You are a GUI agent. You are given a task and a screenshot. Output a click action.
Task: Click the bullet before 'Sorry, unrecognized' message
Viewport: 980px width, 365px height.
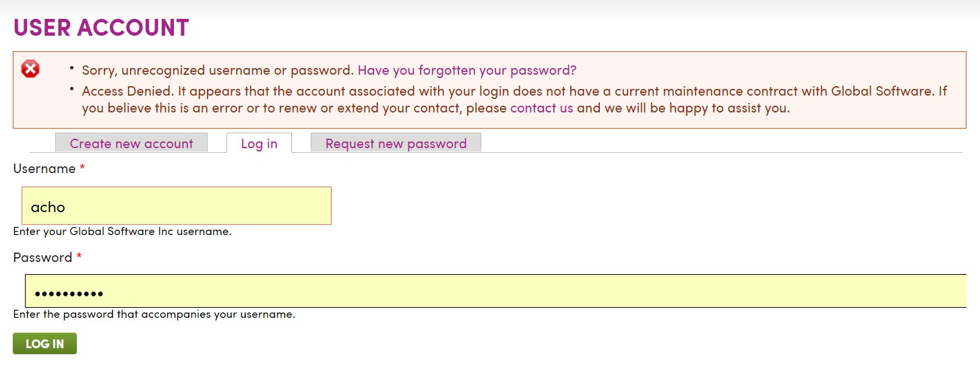click(72, 67)
